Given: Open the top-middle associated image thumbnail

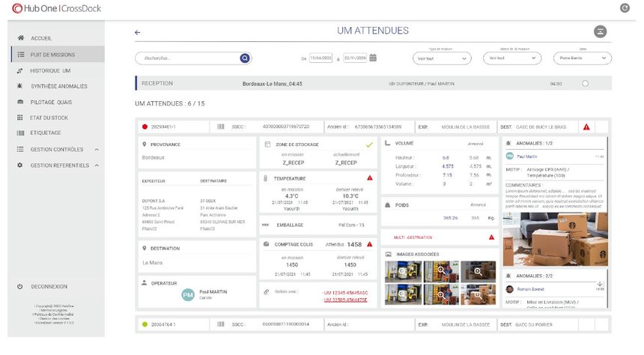Looking at the screenshot, I should click(441, 271).
